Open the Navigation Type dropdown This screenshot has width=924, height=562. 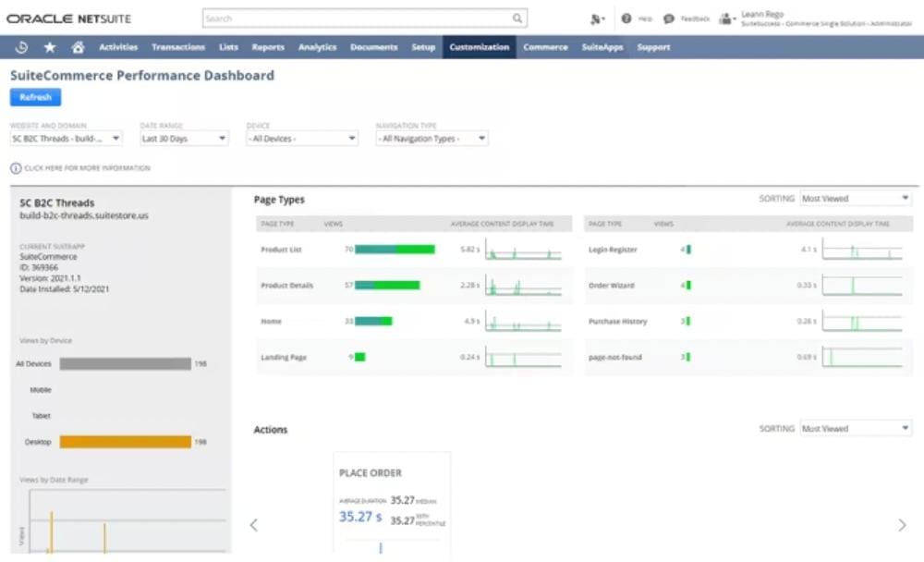(432, 139)
